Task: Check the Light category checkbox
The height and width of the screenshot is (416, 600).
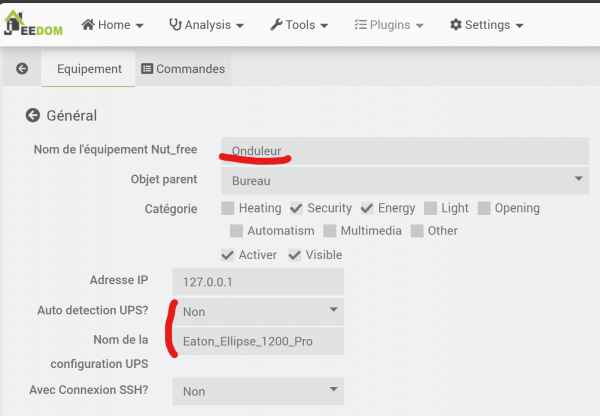Action: click(x=430, y=208)
